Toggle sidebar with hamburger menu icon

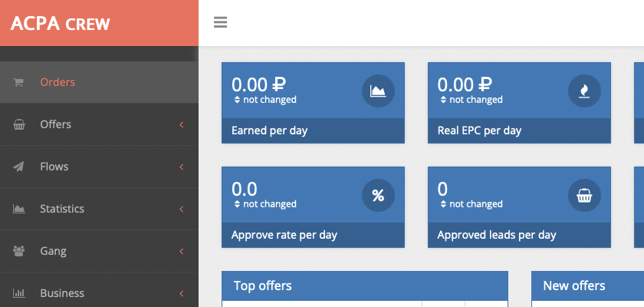pos(221,23)
